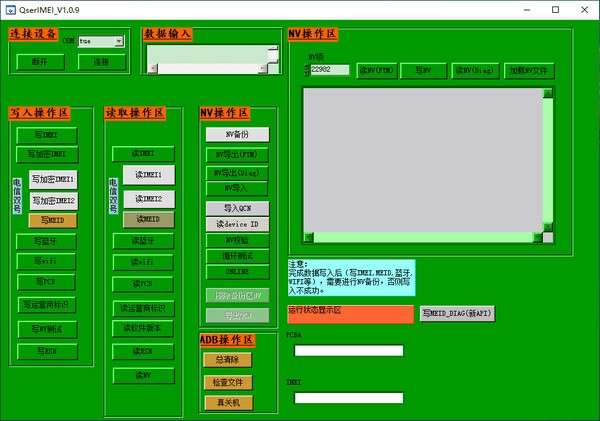Click the 写加密IMEI2 button
The height and width of the screenshot is (421, 600).
click(x=54, y=201)
